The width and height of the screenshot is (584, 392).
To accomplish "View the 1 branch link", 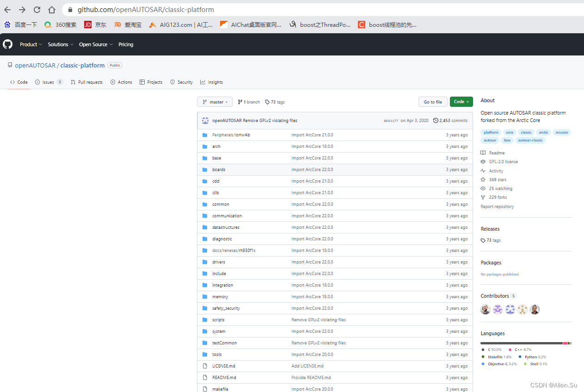I will (249, 102).
